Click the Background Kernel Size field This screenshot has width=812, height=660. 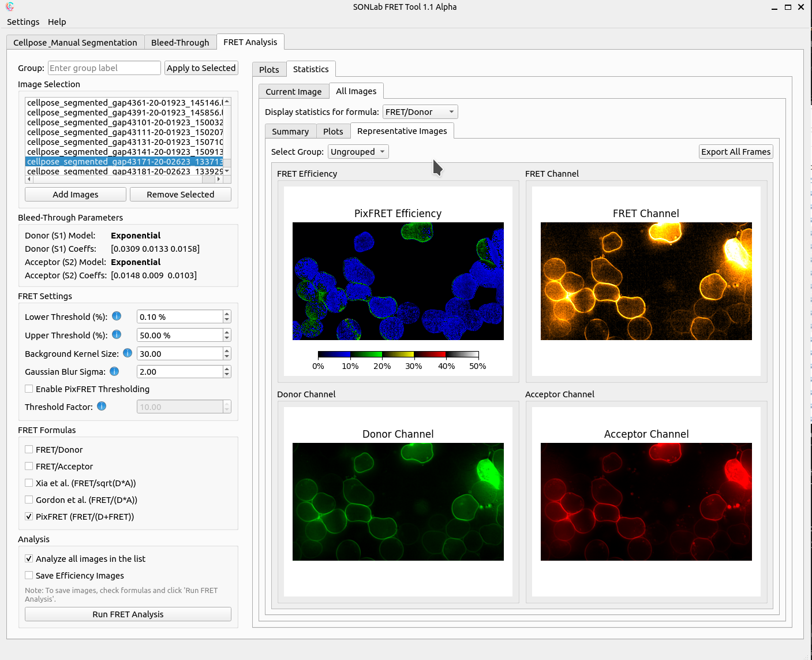pyautogui.click(x=180, y=353)
